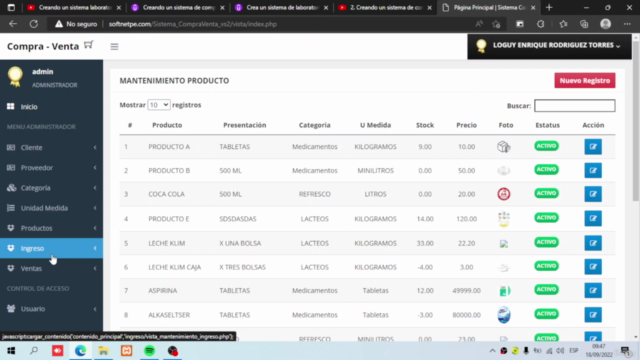Viewport: 640px width, 360px height.
Task: Expand the Productos sidebar menu
Action: point(51,228)
